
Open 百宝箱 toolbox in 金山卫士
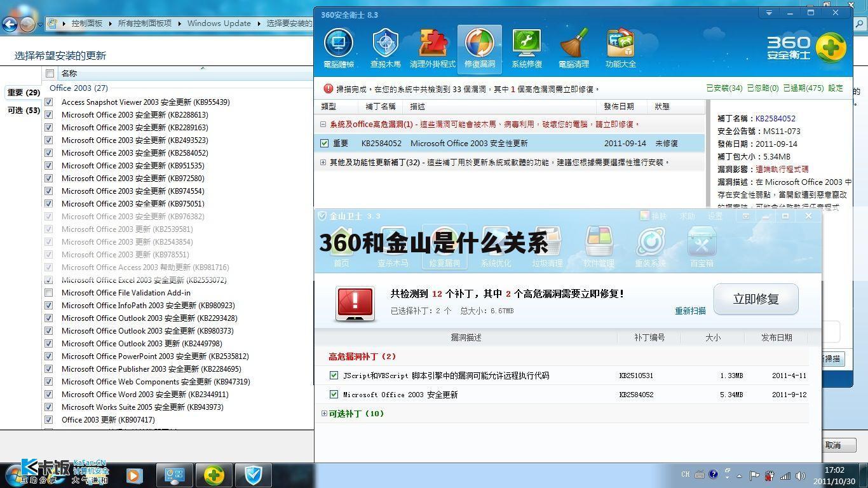(702, 247)
